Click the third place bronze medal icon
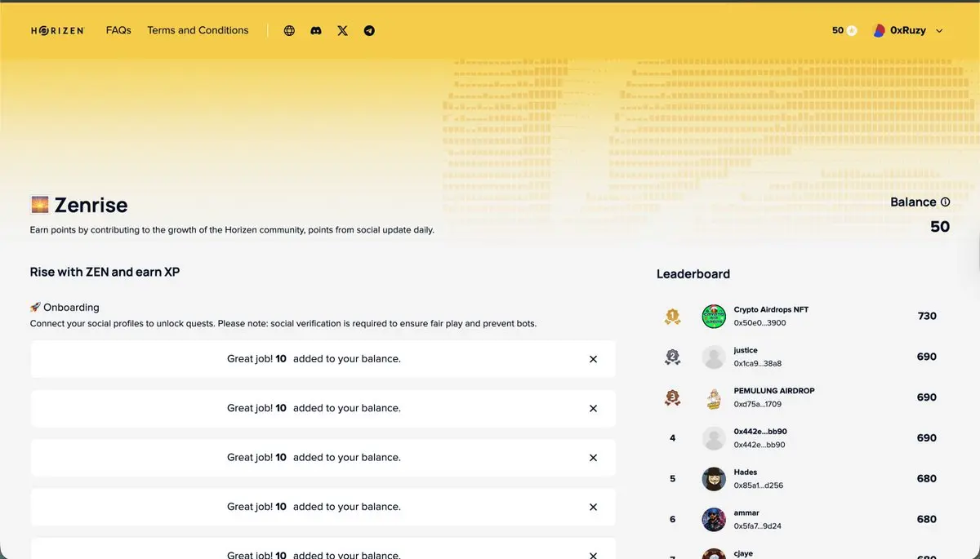The width and height of the screenshot is (980, 559). pos(672,398)
